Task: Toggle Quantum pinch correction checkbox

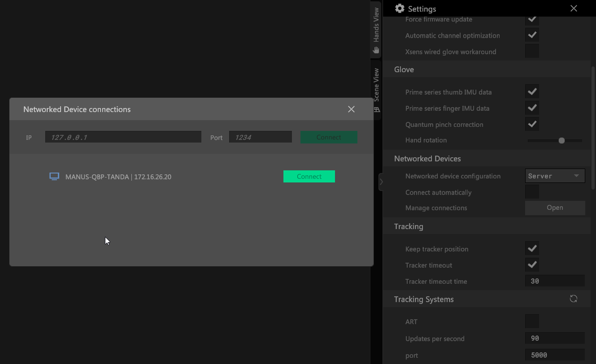Action: [x=532, y=124]
